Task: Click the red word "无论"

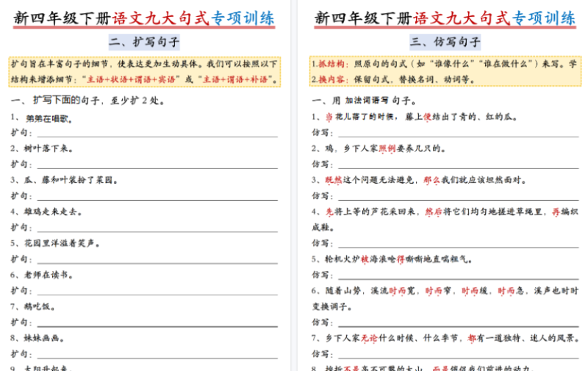Action: 370,339
